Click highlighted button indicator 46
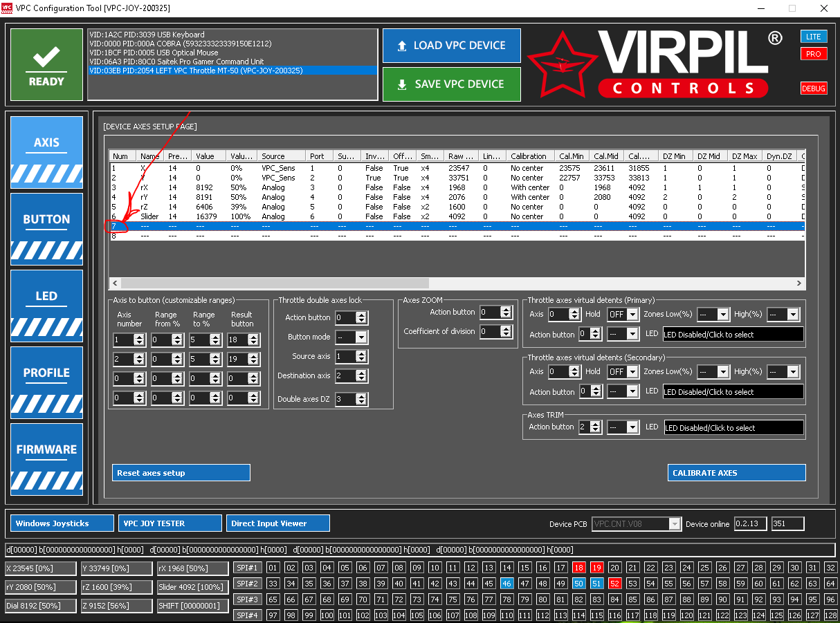This screenshot has width=840, height=623. pyautogui.click(x=506, y=583)
